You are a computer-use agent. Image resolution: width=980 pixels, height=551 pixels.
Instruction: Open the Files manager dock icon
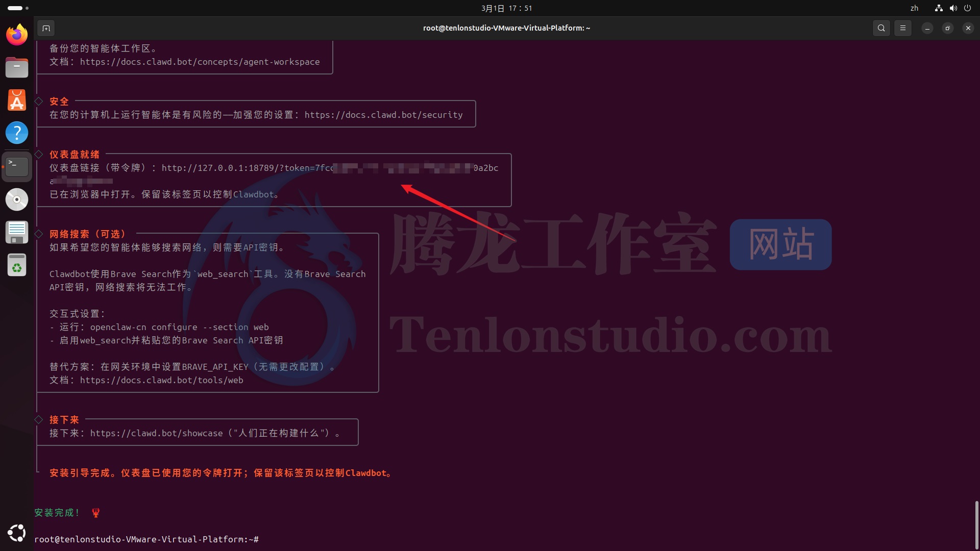click(17, 67)
